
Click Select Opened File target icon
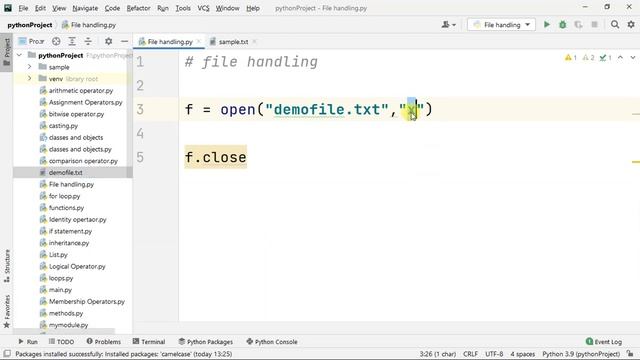tap(56, 41)
